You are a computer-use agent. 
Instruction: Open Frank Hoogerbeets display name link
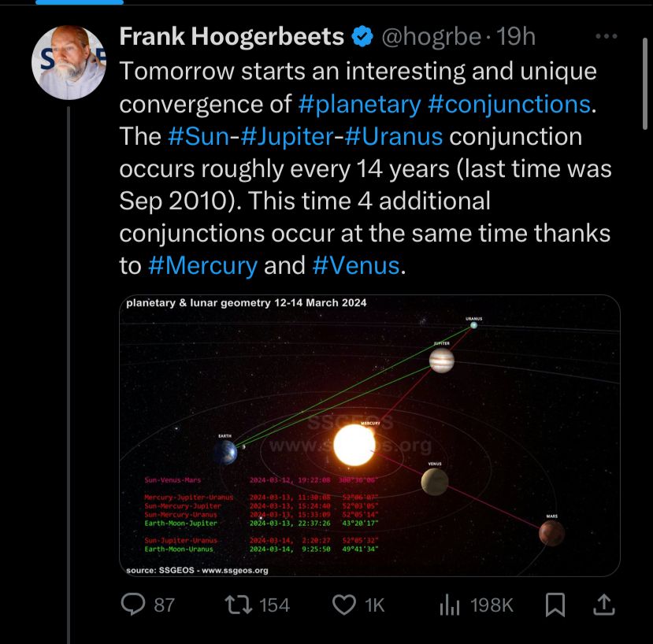click(232, 37)
